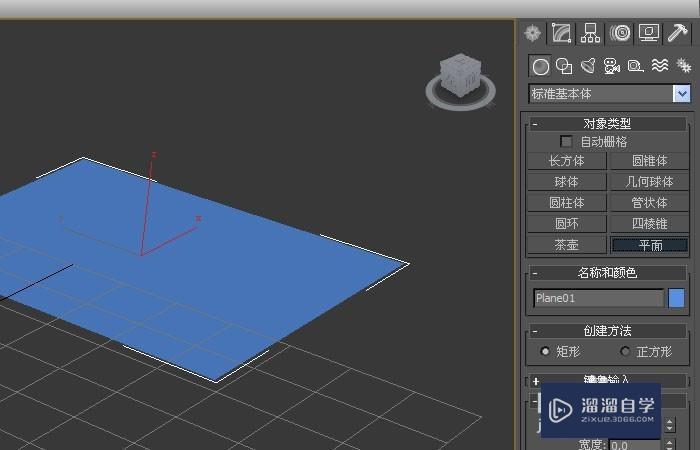The image size is (700, 450).
Task: Collapse the 名称和颜色 rollout
Action: (608, 272)
